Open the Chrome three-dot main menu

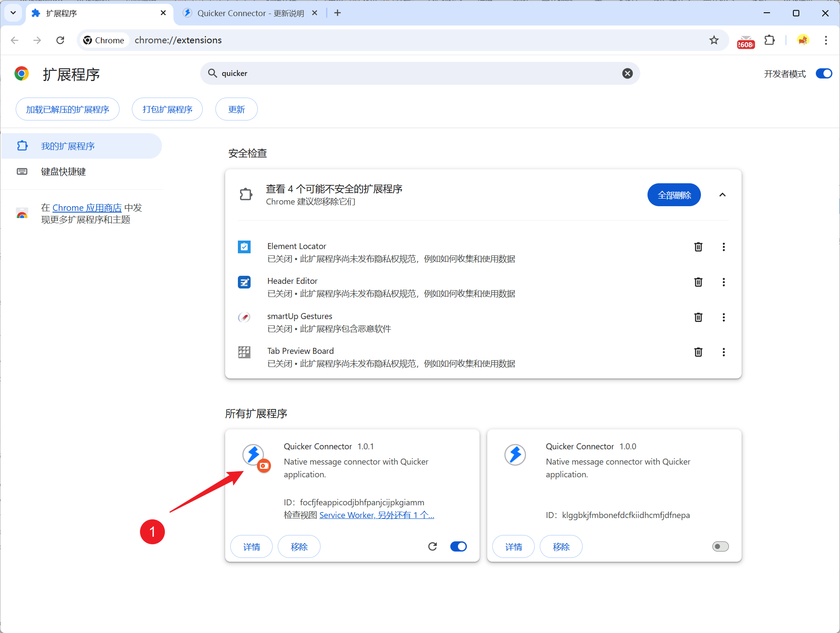pyautogui.click(x=826, y=40)
